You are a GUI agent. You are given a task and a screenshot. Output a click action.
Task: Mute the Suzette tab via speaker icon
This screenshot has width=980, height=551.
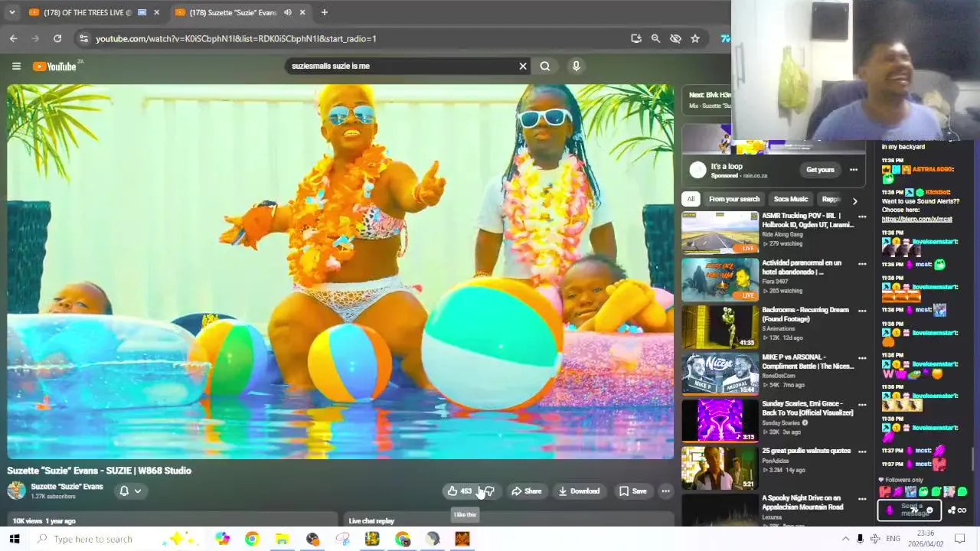[288, 12]
